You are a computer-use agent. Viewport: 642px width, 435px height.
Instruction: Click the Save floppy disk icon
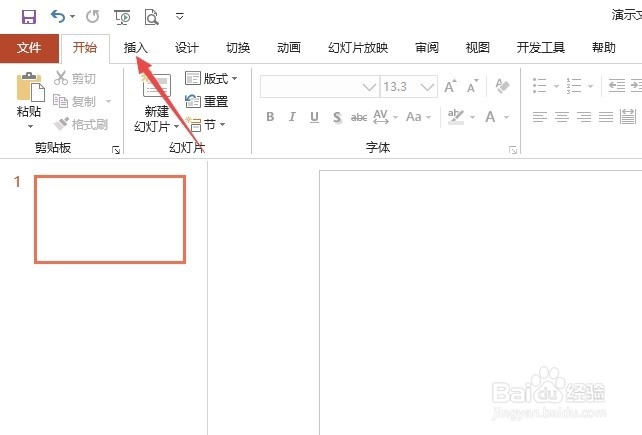29,17
